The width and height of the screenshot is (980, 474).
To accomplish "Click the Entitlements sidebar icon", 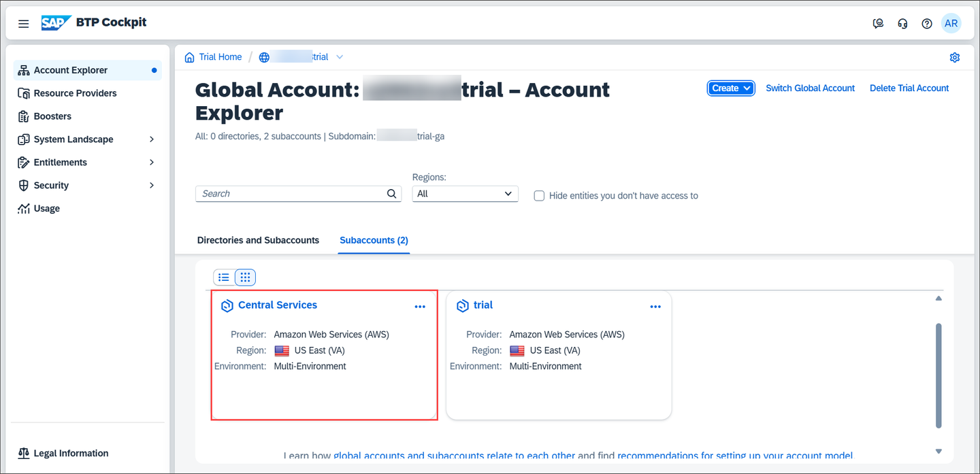I will pyautogui.click(x=23, y=163).
